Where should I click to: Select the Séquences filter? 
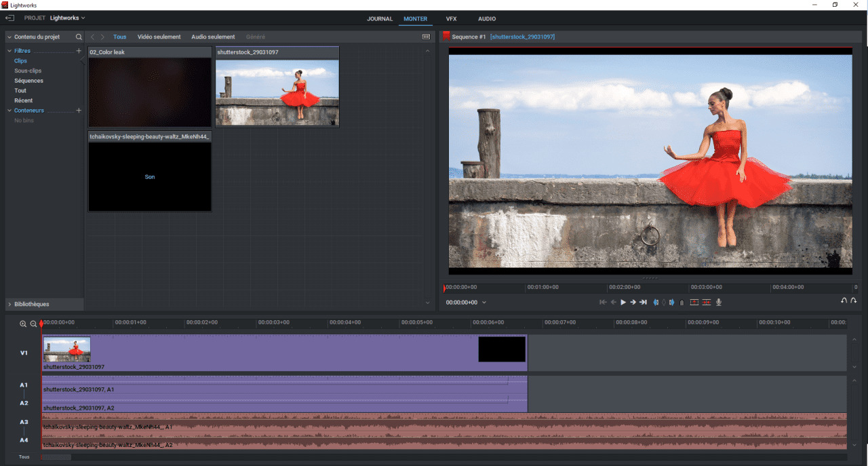28,81
